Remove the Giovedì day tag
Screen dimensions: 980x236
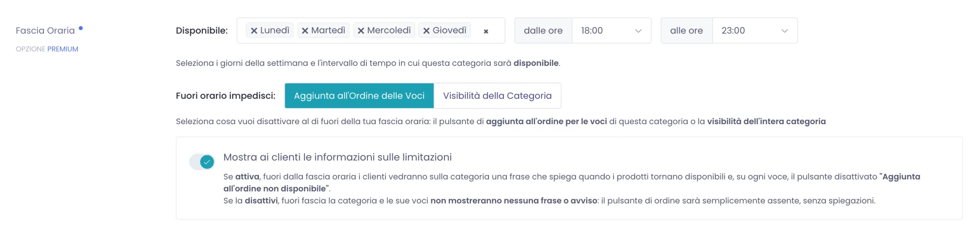tap(426, 31)
